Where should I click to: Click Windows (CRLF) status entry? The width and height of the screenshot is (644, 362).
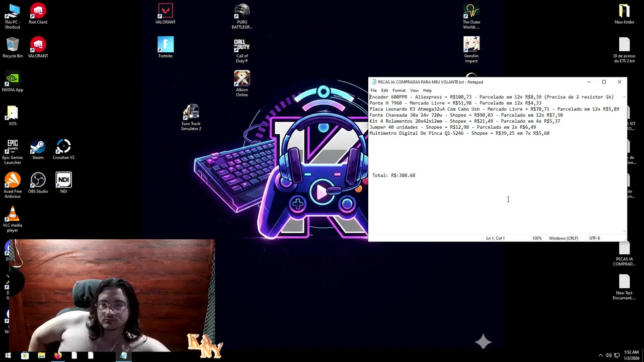pyautogui.click(x=563, y=238)
